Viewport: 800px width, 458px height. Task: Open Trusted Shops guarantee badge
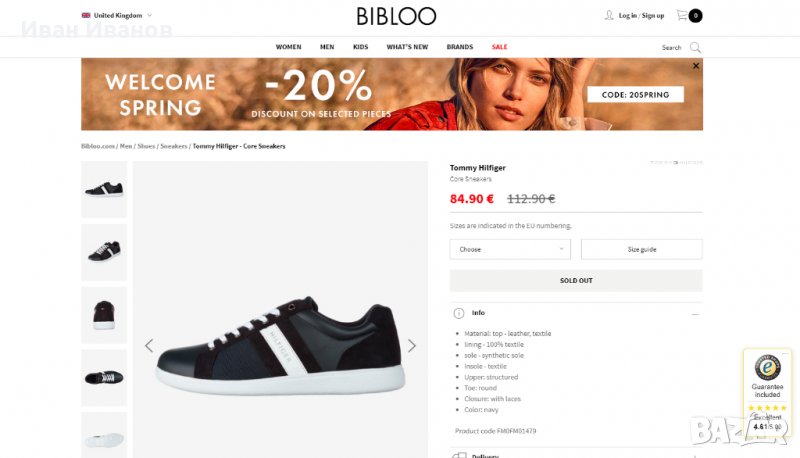[x=767, y=383]
